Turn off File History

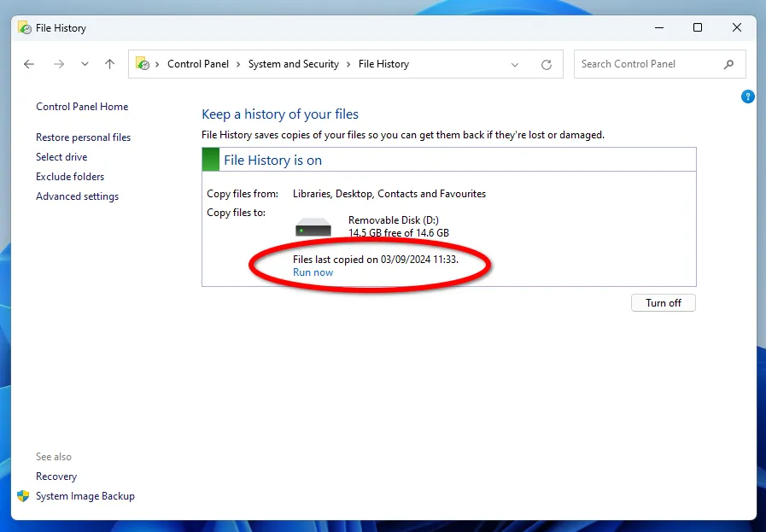(663, 303)
